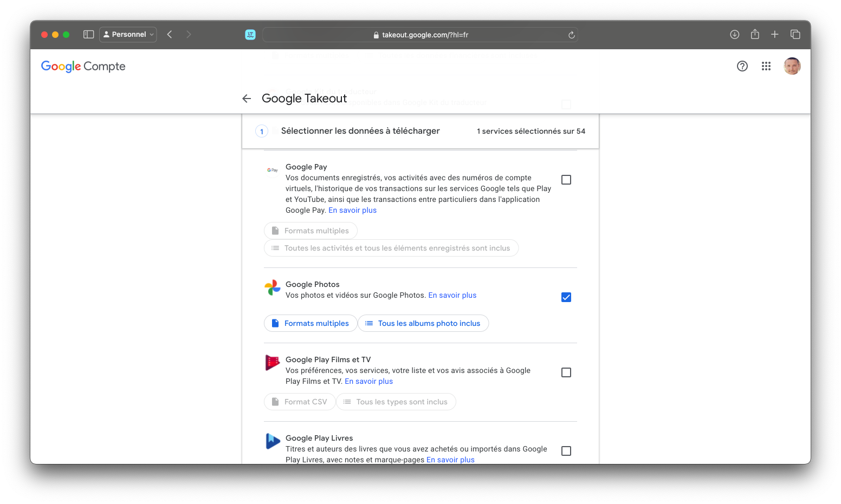
Task: Click the step 1 circle indicator
Action: 262,132
